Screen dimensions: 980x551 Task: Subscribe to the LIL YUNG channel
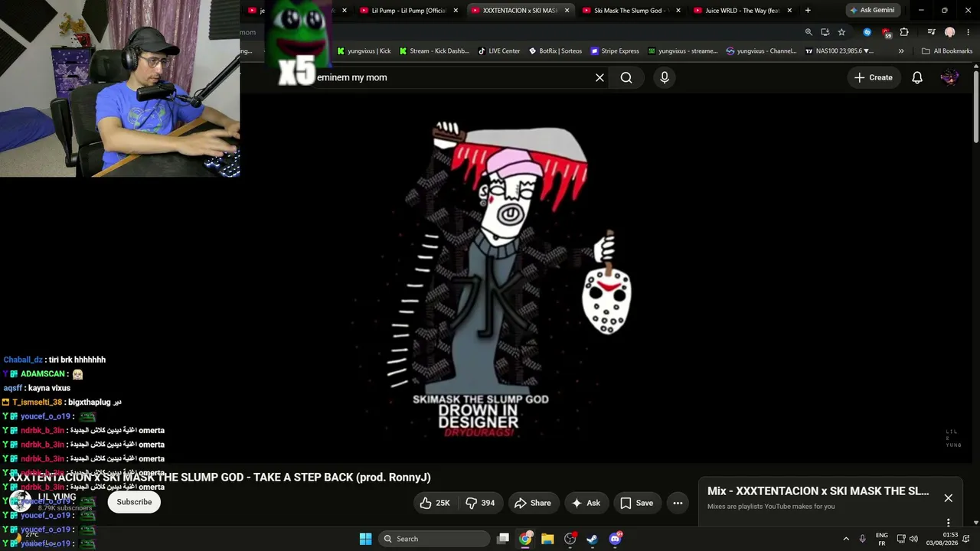tap(134, 502)
